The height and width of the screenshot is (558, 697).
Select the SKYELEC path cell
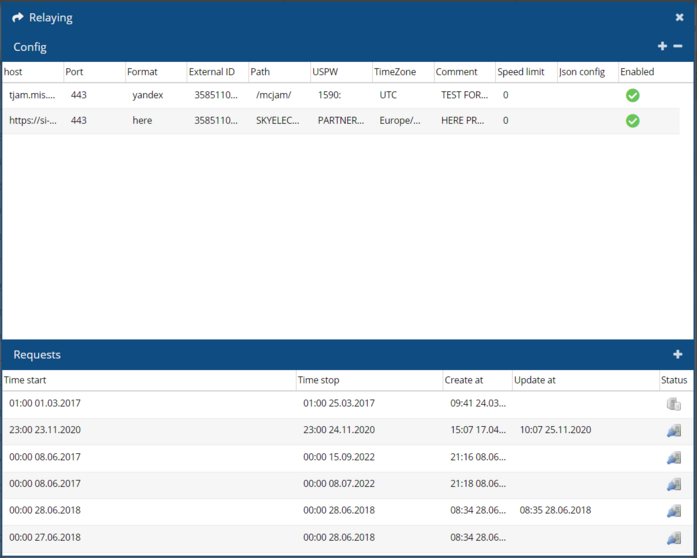pyautogui.click(x=278, y=121)
